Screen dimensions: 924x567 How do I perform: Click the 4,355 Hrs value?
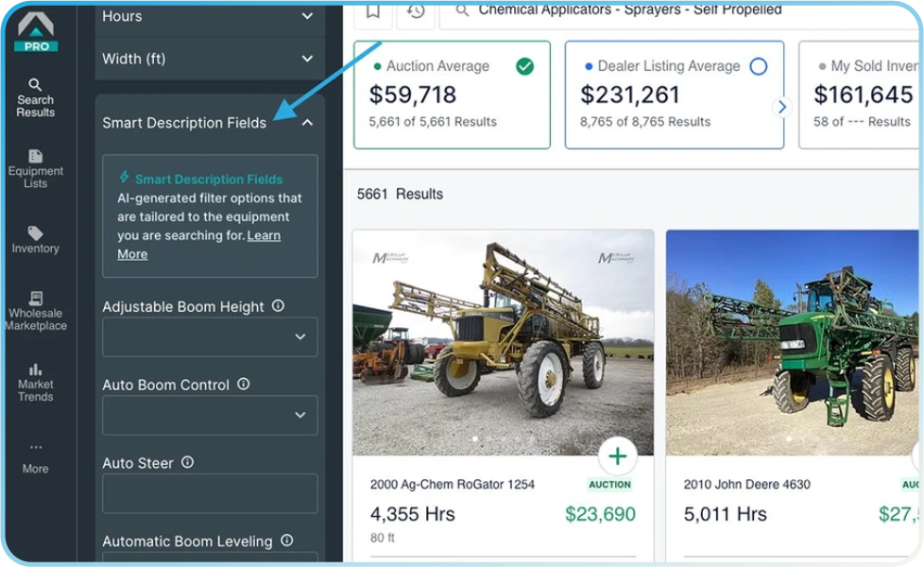point(413,514)
